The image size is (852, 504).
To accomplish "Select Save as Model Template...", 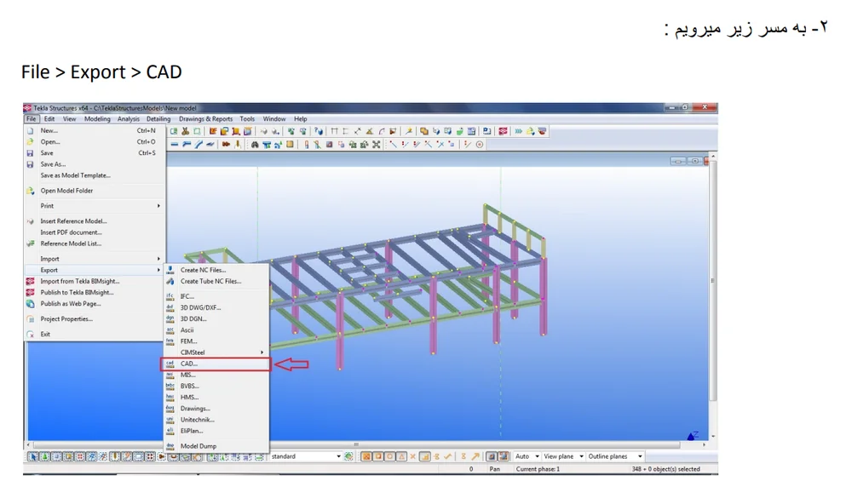I will click(x=95, y=175).
